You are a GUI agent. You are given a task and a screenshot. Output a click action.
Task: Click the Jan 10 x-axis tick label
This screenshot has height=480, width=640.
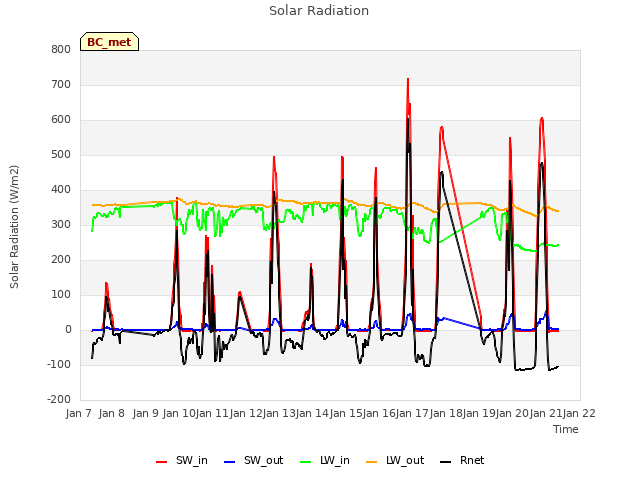tap(179, 413)
